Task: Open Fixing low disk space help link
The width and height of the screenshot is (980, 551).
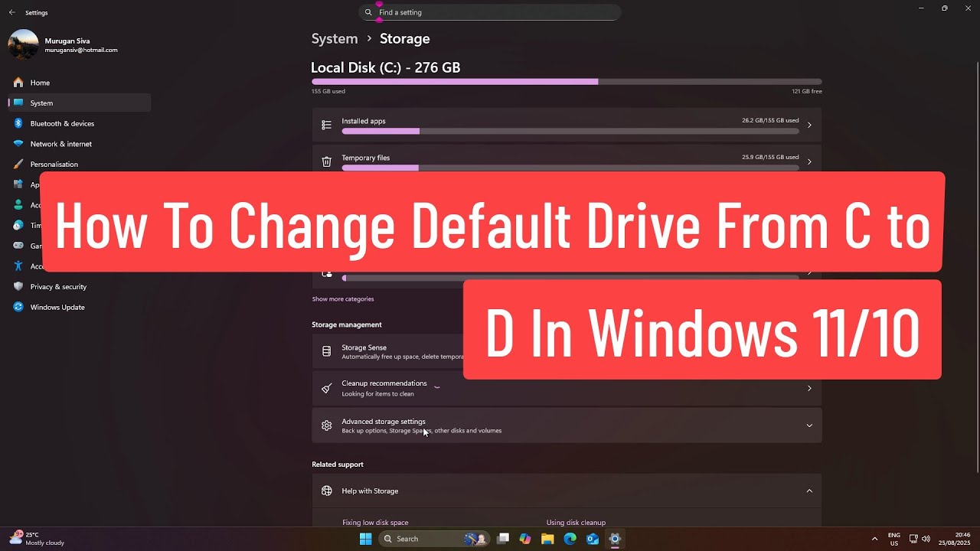Action: [x=375, y=523]
